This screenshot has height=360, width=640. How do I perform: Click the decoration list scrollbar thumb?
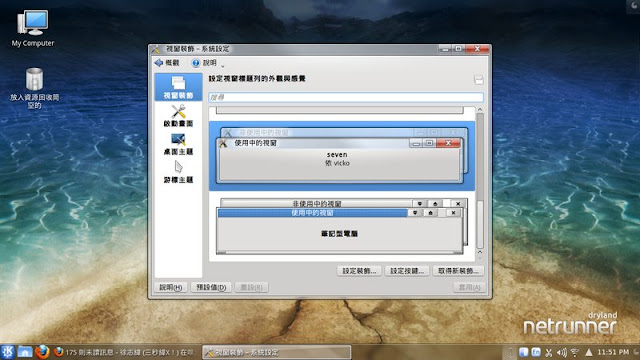click(x=480, y=224)
